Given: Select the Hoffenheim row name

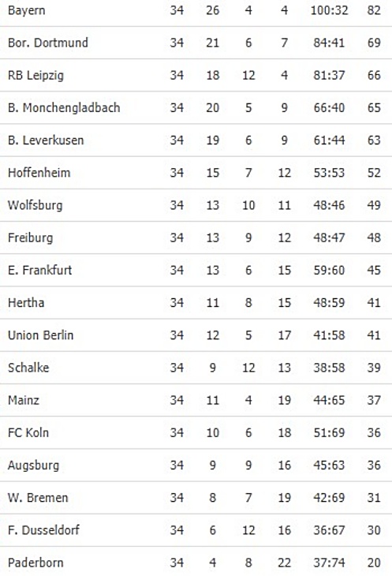Looking at the screenshot, I should 39,173.
